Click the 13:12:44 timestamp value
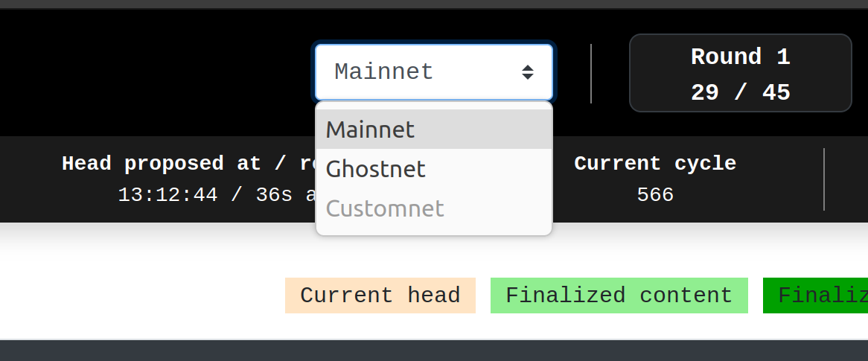The width and height of the screenshot is (868, 361). tap(167, 195)
